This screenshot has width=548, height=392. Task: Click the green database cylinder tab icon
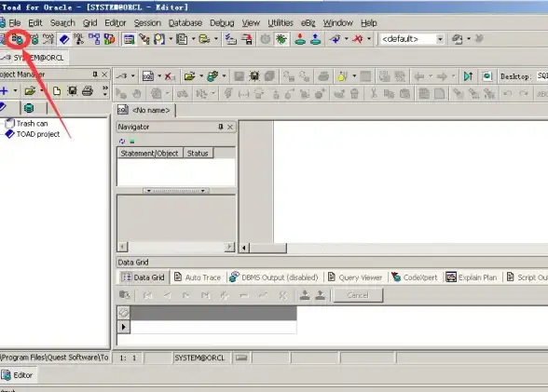(x=29, y=108)
